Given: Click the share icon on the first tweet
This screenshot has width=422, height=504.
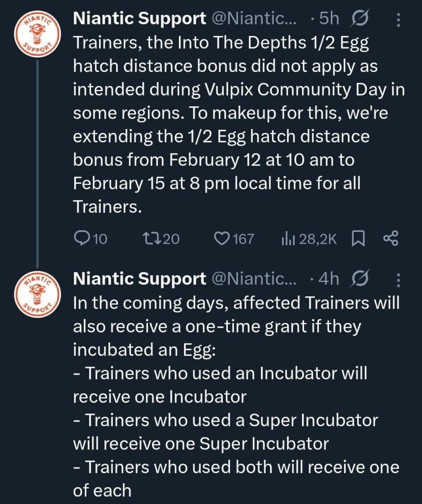Looking at the screenshot, I should coord(390,239).
